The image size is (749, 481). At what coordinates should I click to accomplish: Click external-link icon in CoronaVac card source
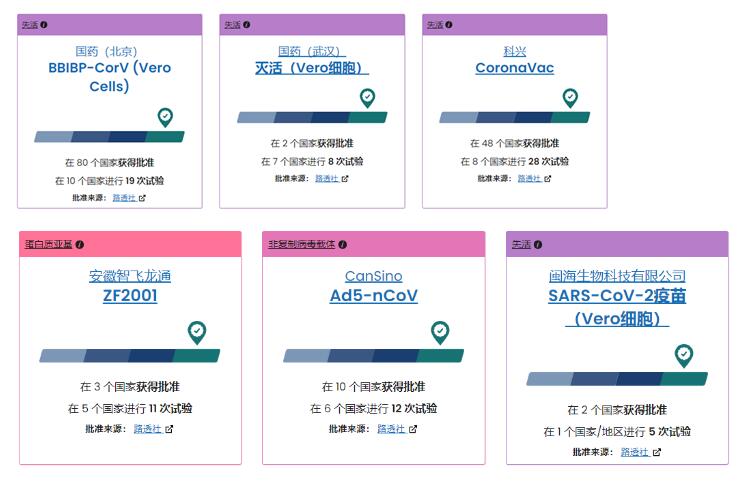pyautogui.click(x=547, y=179)
